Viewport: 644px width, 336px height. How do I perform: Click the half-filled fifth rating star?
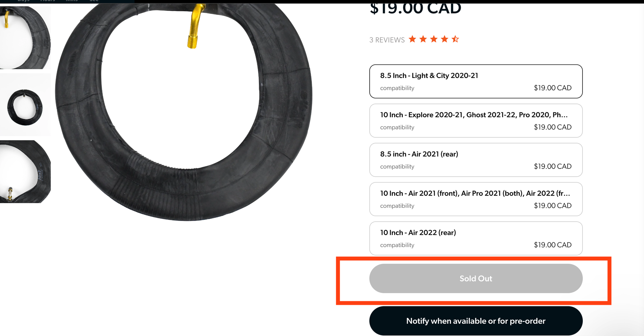(x=455, y=39)
